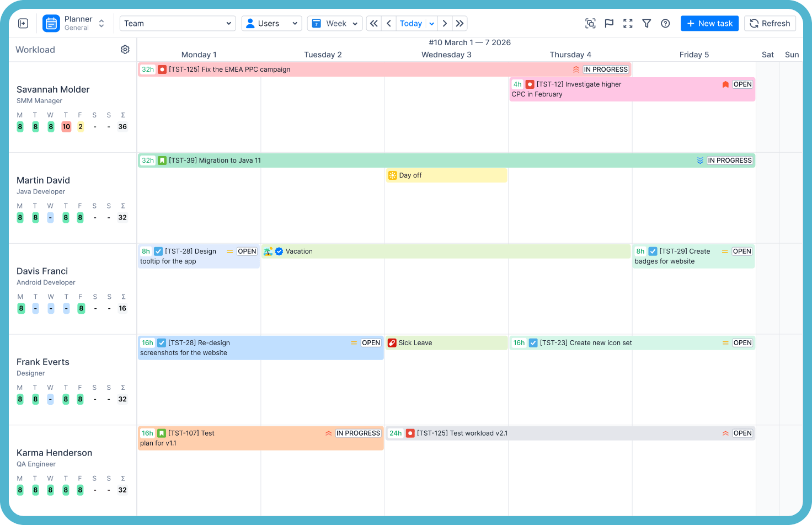
Task: Click the red flag on TST-12 task
Action: pyautogui.click(x=725, y=84)
